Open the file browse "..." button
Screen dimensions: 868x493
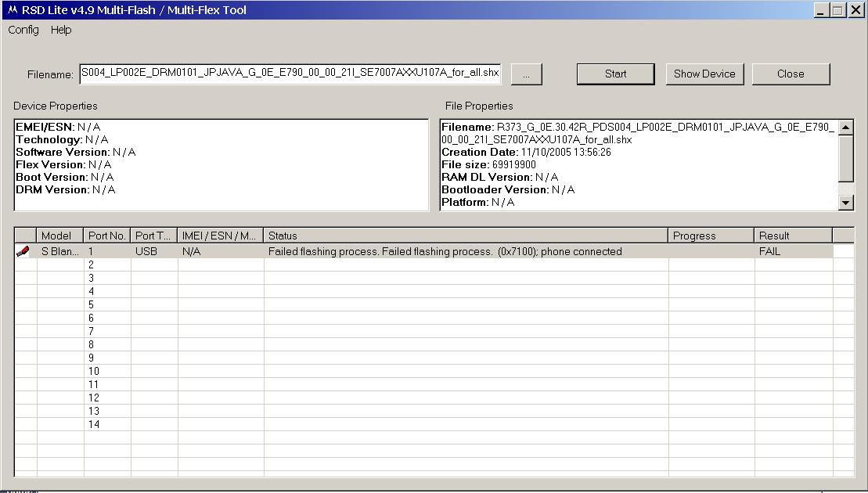point(526,74)
